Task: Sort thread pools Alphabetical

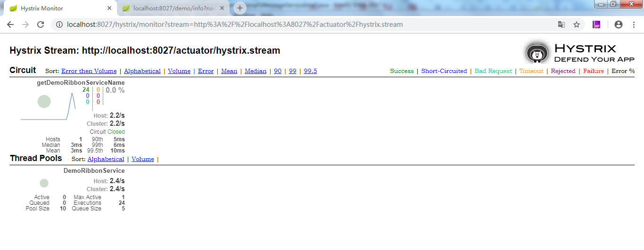Action: click(106, 159)
